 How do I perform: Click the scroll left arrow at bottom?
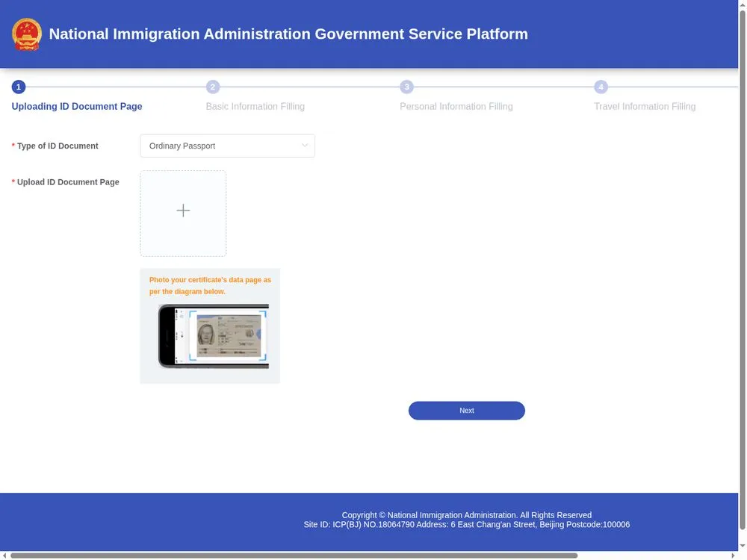[x=4, y=556]
